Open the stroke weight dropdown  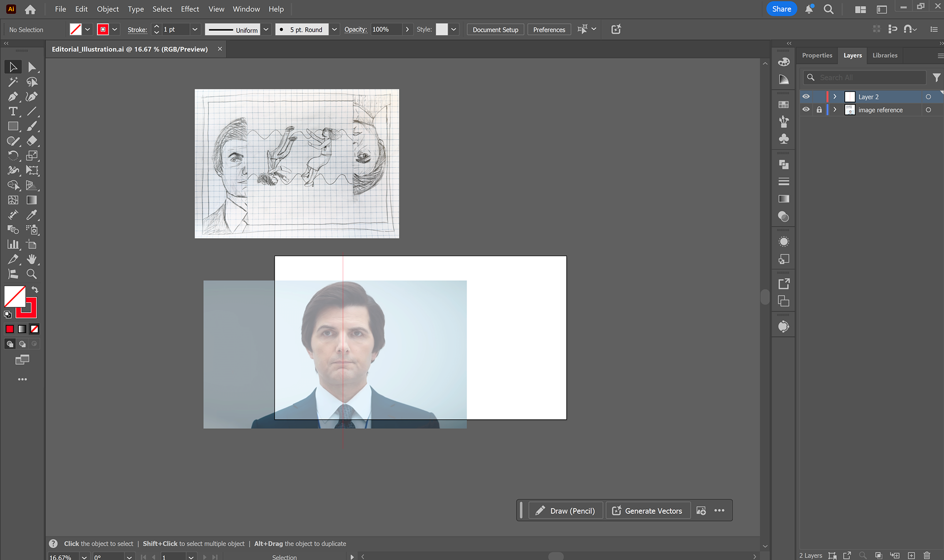(x=195, y=29)
